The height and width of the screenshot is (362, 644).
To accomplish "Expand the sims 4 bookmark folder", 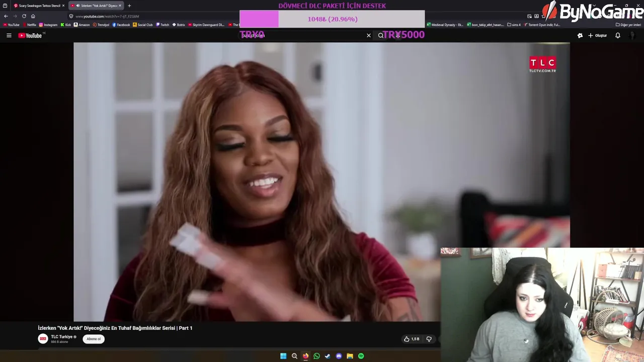I will [514, 25].
